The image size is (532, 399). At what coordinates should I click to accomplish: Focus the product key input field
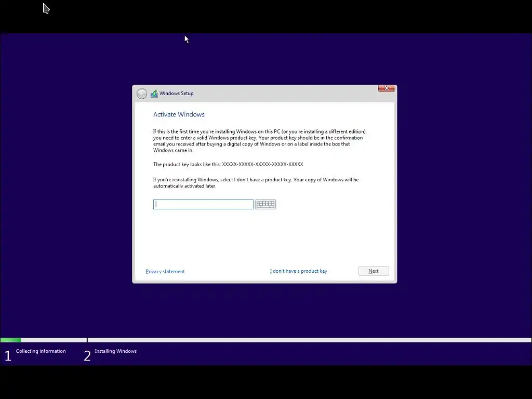coord(203,204)
